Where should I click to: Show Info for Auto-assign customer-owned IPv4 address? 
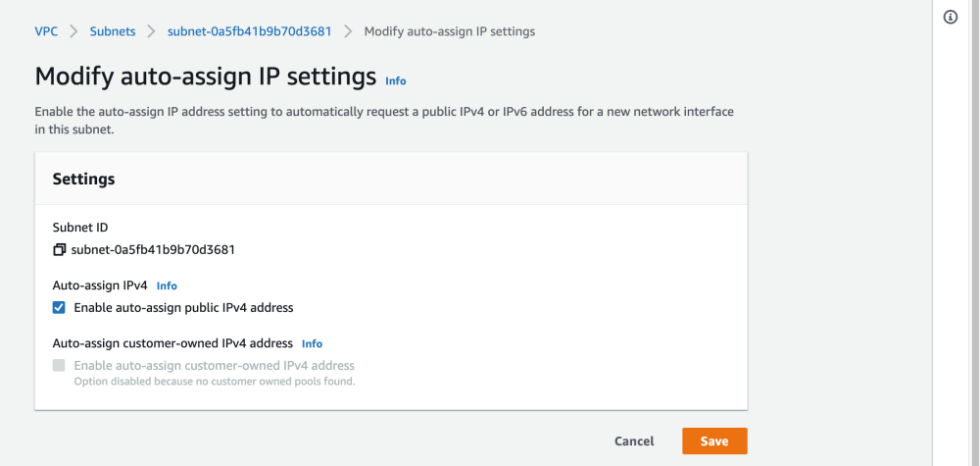[312, 344]
